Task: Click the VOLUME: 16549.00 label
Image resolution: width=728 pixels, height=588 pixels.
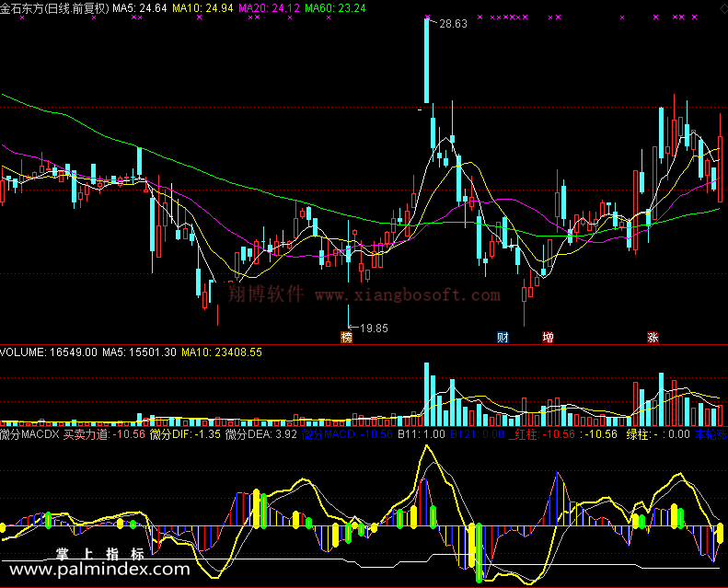Action: pyautogui.click(x=49, y=352)
